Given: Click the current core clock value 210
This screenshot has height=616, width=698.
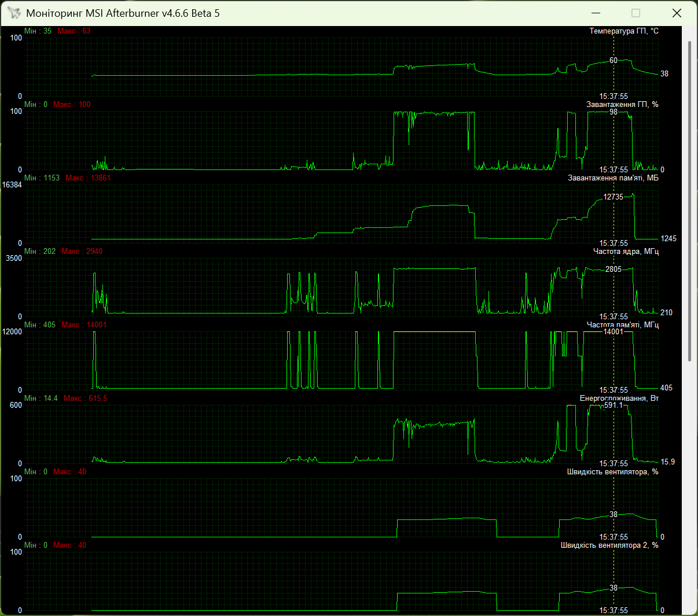Looking at the screenshot, I should pos(667,313).
